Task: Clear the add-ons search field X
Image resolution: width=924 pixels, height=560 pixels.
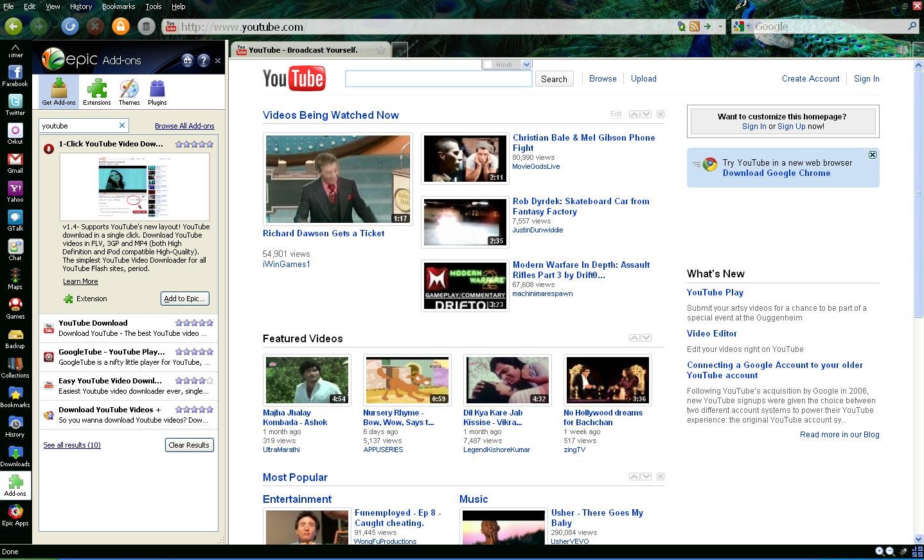Action: click(122, 125)
